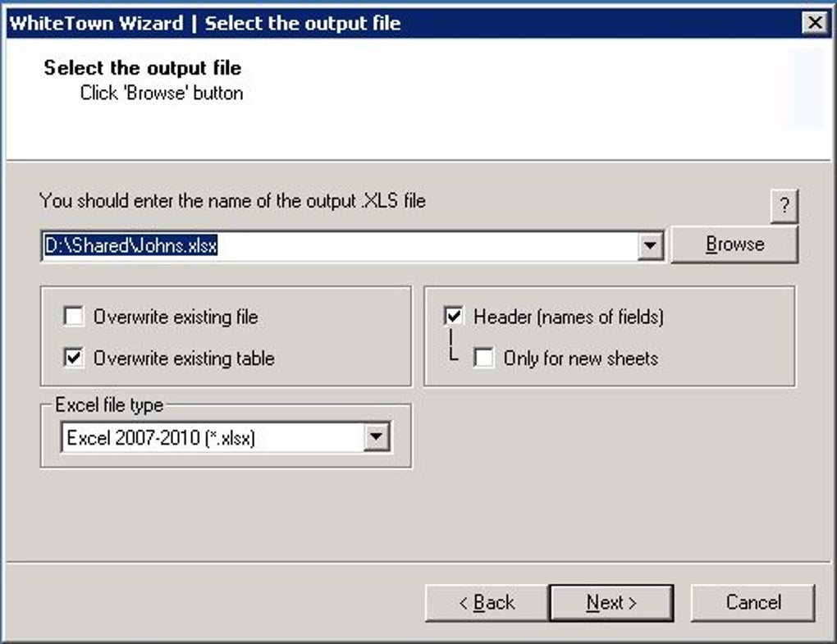
Task: Proceed with the Next button
Action: point(611,603)
